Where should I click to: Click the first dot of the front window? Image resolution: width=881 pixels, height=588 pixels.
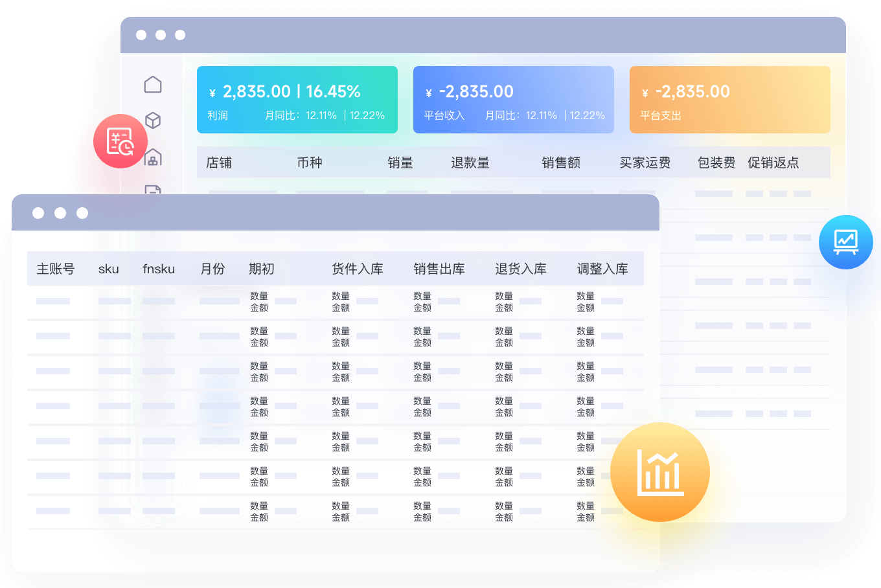(x=38, y=213)
